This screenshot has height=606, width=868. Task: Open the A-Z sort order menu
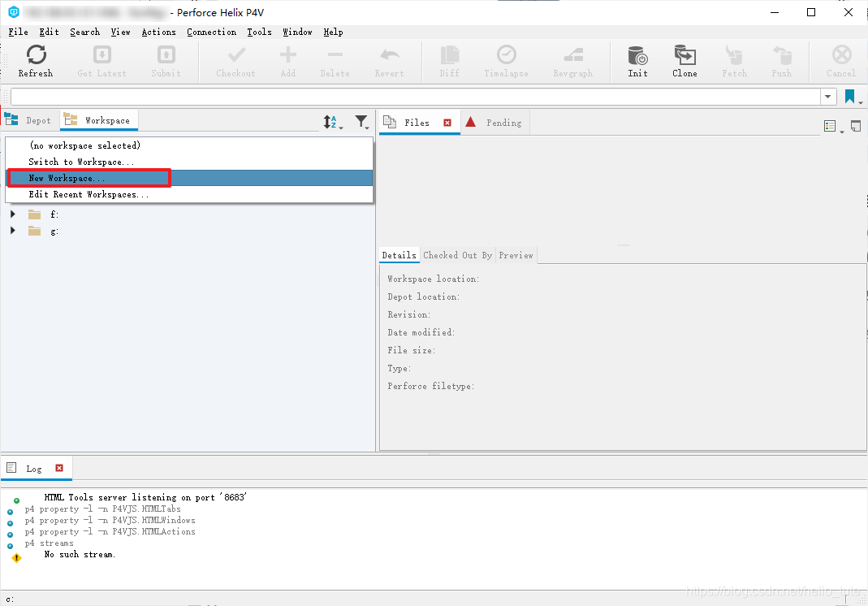click(333, 122)
